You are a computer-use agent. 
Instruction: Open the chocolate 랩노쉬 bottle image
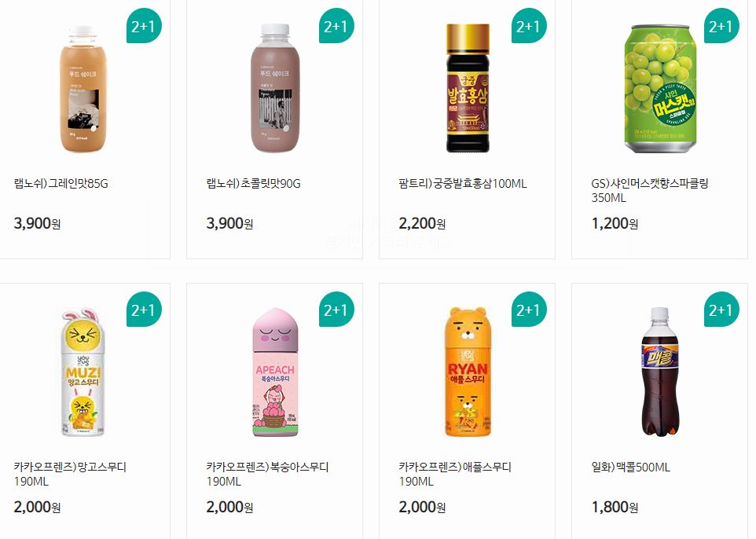tap(275, 89)
